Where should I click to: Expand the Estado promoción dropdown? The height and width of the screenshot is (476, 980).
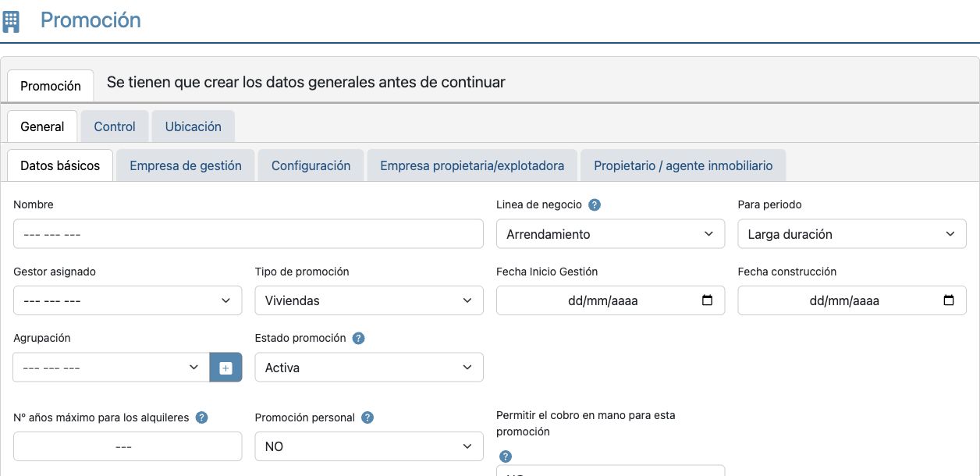click(369, 368)
